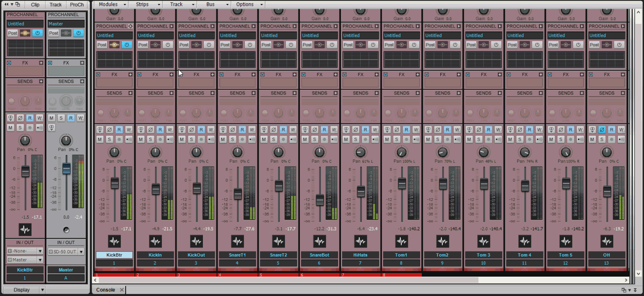Image resolution: width=644 pixels, height=296 pixels.
Task: Click the SnareT1 track waveform icon
Action: pyautogui.click(x=237, y=241)
